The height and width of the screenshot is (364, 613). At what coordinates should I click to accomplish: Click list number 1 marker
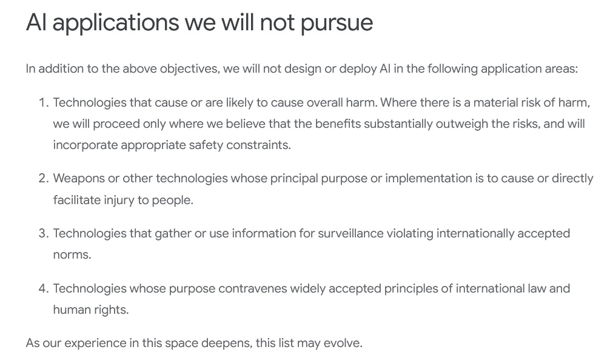click(43, 102)
